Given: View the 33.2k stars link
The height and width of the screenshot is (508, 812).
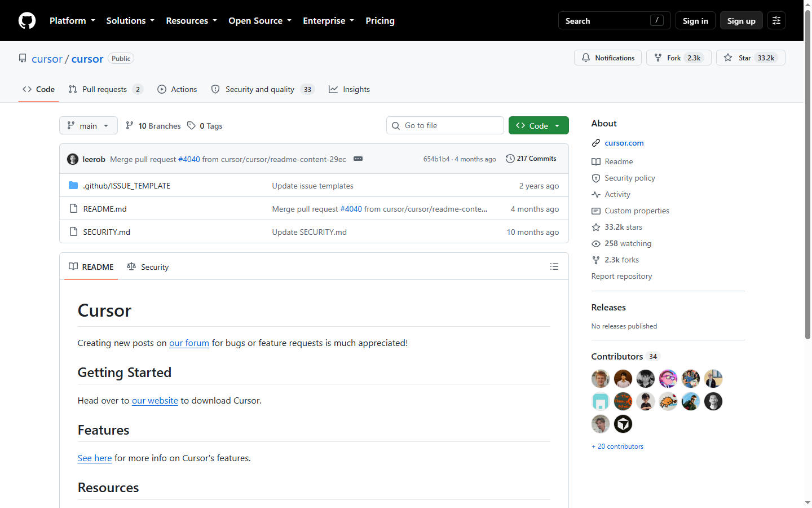Looking at the screenshot, I should [623, 227].
